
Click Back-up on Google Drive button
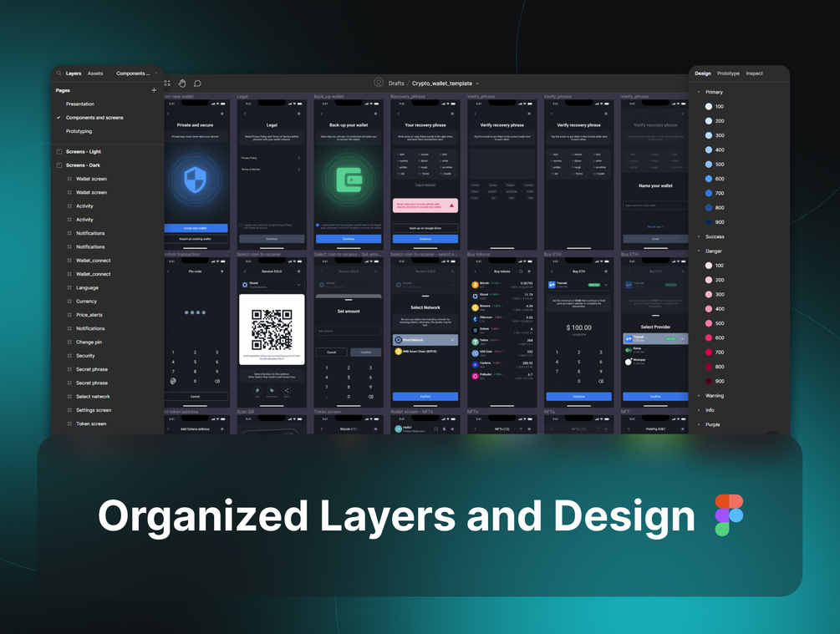point(425,228)
